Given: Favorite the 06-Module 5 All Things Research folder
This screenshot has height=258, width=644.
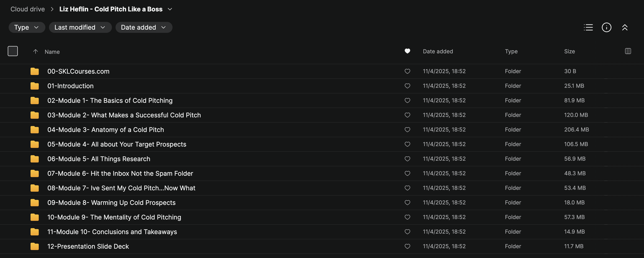Looking at the screenshot, I should tap(407, 159).
